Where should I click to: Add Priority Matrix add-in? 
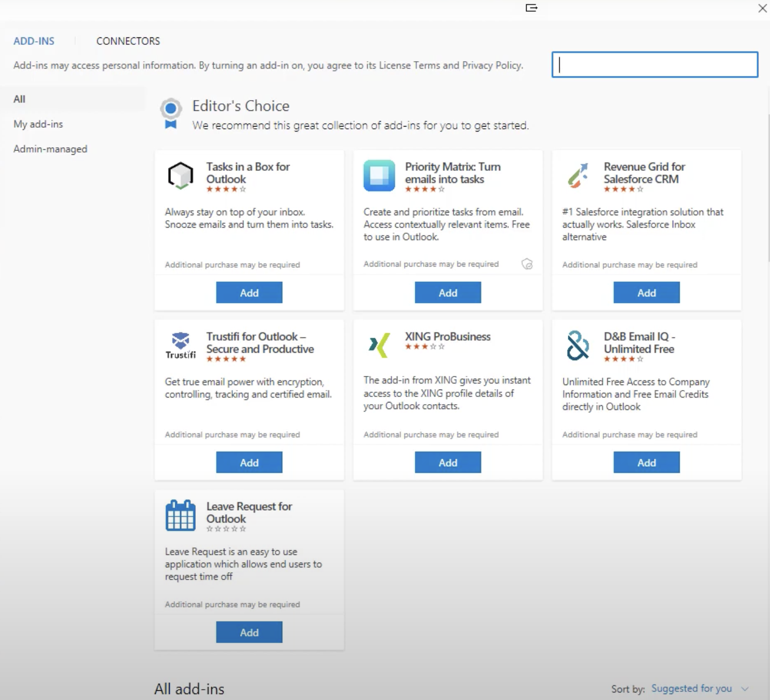point(448,293)
